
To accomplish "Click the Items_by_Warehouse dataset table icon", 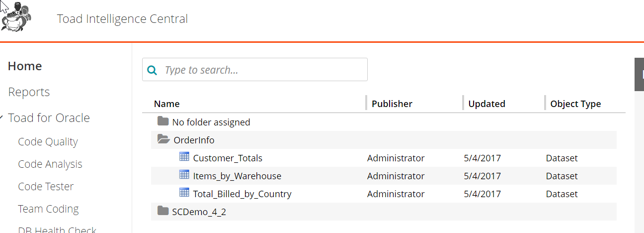I will (x=184, y=175).
